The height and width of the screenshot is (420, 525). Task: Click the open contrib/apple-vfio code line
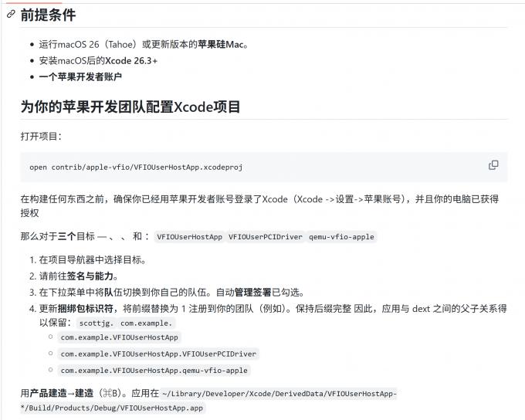[136, 167]
